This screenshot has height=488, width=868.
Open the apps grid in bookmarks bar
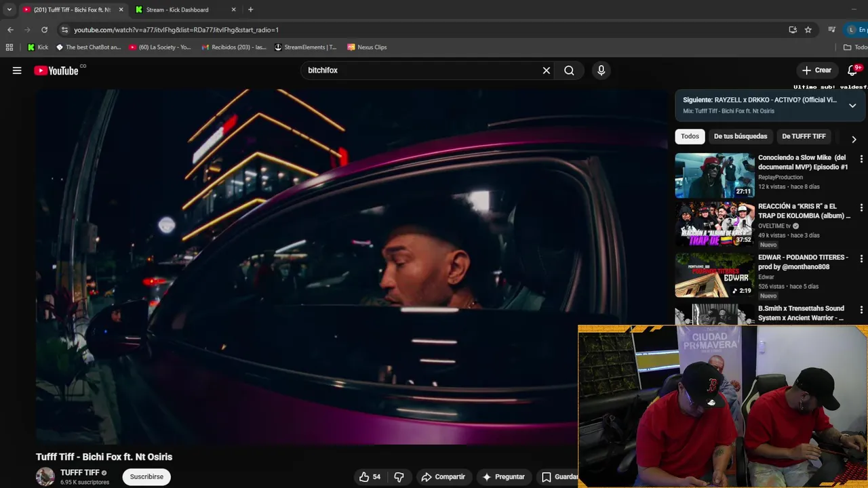(x=9, y=47)
